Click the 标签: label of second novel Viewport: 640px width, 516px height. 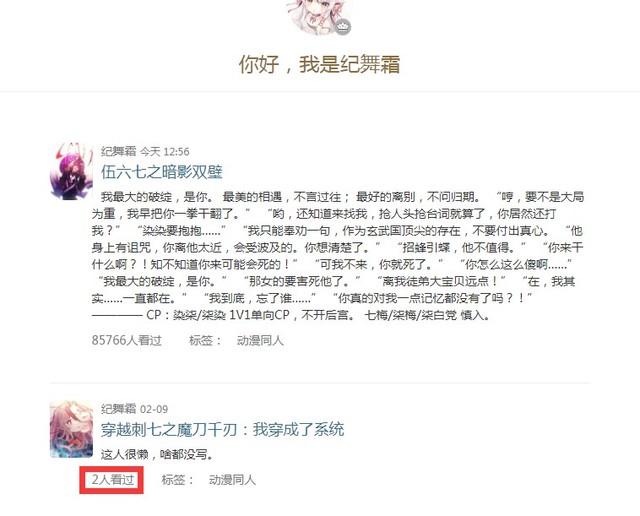[178, 480]
